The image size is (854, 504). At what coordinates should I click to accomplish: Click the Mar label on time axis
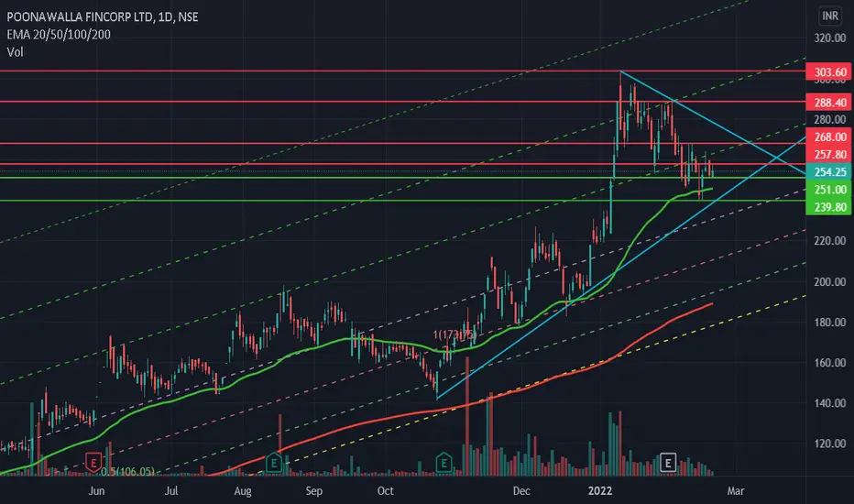735,491
